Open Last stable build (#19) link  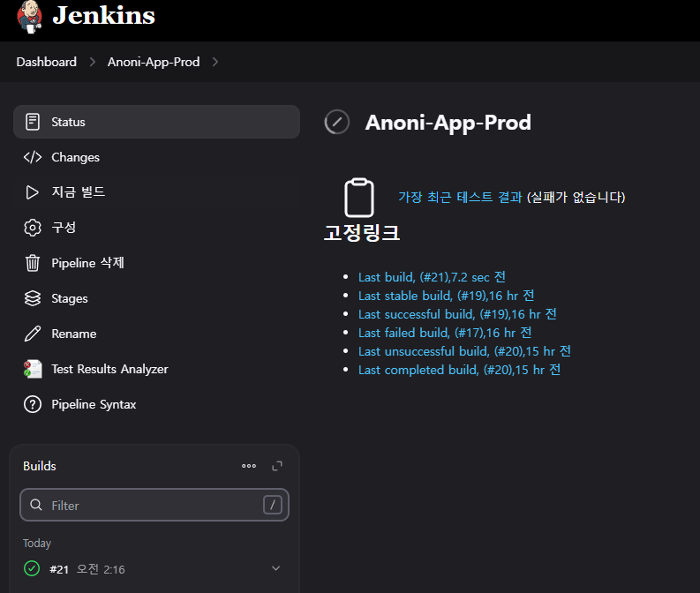click(446, 296)
